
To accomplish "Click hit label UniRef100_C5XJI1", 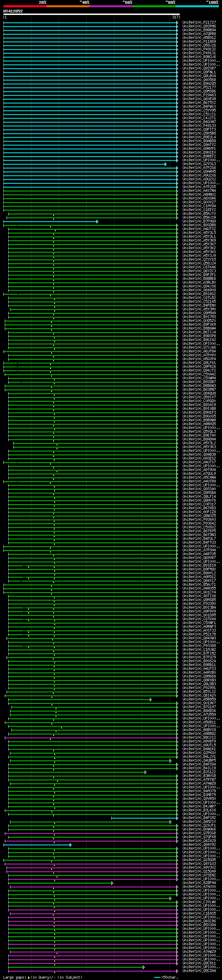I will click(x=199, y=114).
